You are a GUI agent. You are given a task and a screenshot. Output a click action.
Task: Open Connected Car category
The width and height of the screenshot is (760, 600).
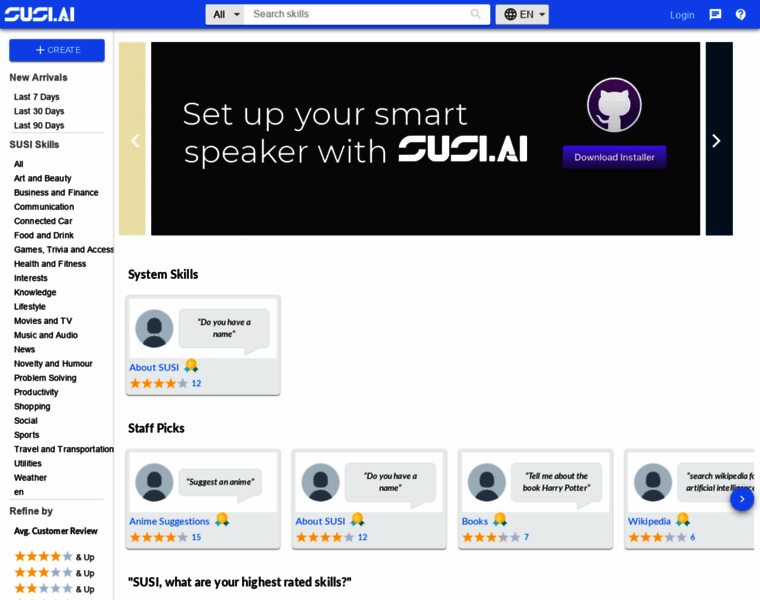(43, 221)
